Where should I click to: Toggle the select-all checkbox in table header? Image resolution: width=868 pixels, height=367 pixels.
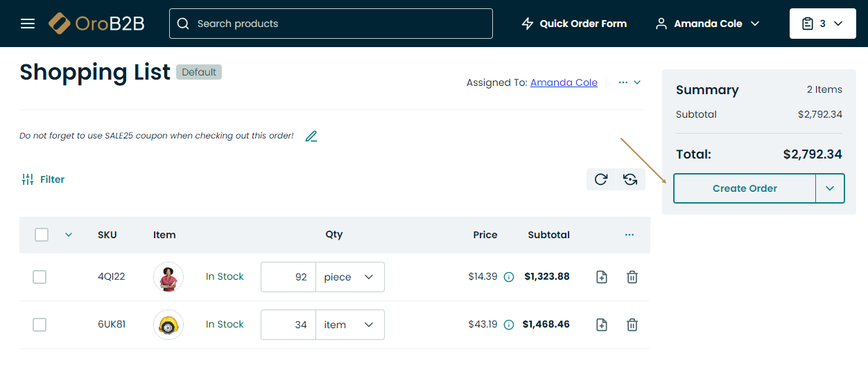(x=42, y=235)
